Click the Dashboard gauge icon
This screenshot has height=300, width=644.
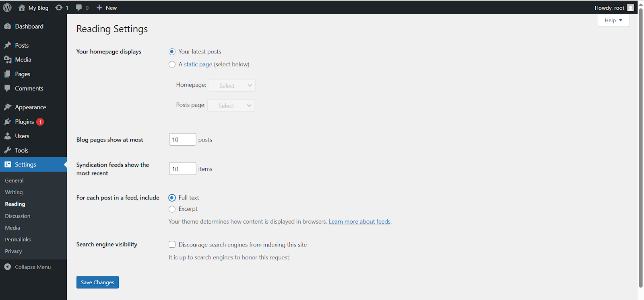click(x=8, y=26)
